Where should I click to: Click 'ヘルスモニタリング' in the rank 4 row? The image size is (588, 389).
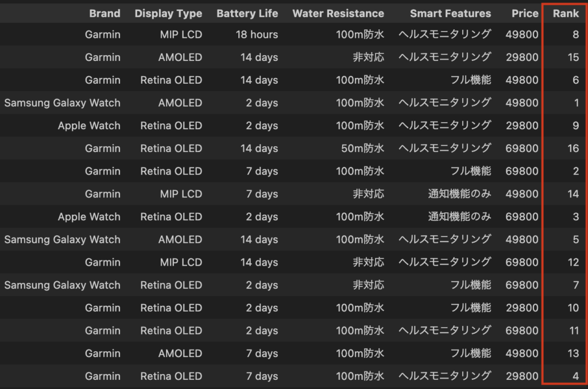click(445, 376)
